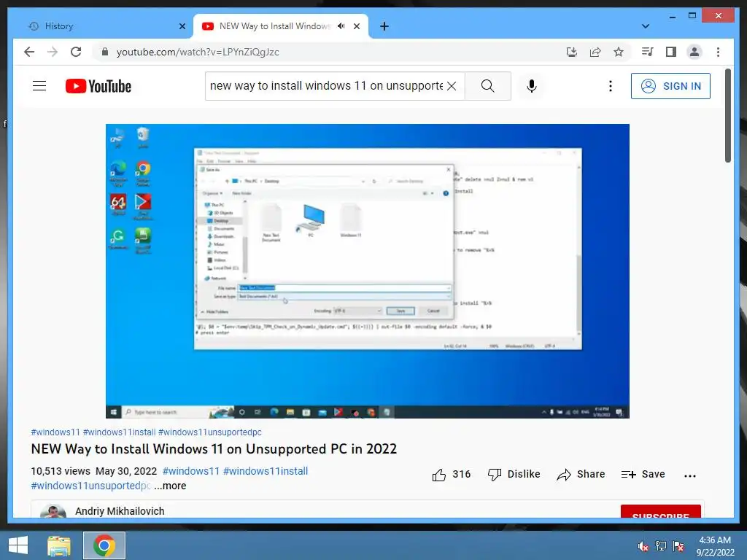The image size is (747, 560).
Task: Click the video player to pause
Action: click(368, 271)
